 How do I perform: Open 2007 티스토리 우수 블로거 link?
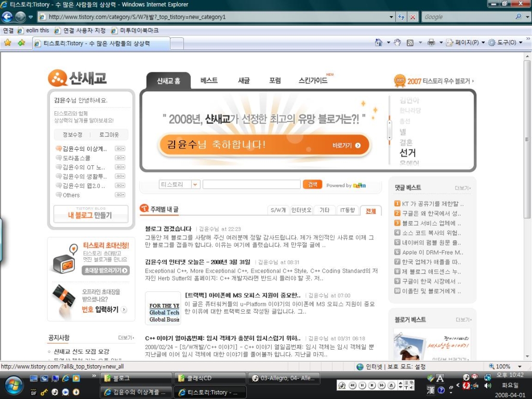point(434,81)
